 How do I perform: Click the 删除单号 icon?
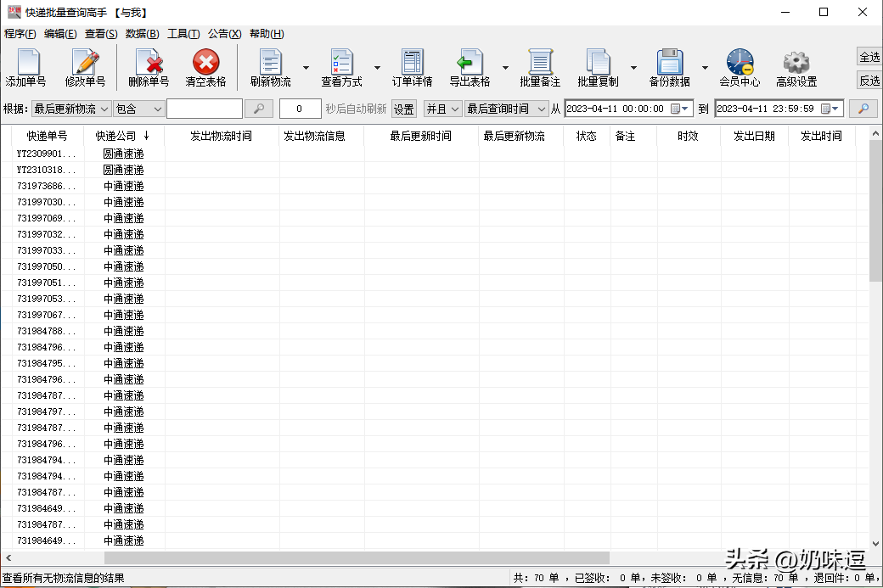(149, 63)
